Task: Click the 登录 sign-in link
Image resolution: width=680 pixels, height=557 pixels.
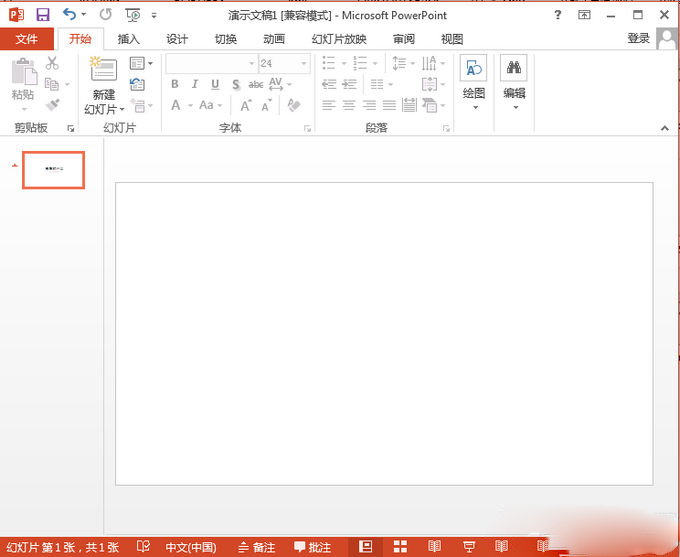Action: point(638,38)
